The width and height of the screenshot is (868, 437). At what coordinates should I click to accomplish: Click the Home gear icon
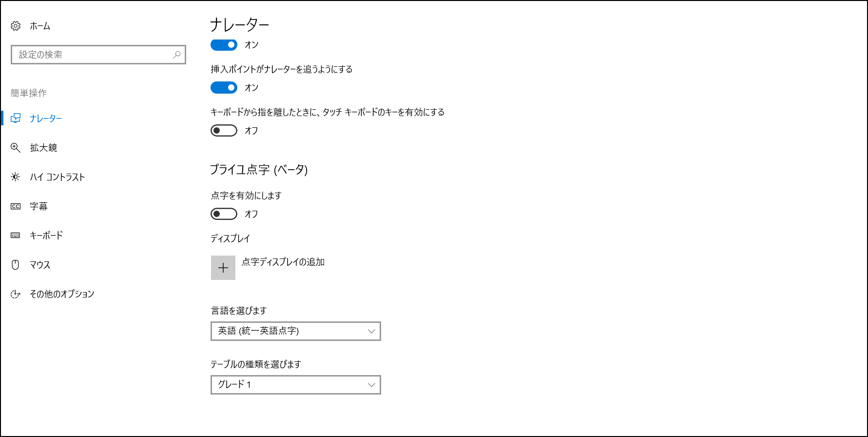click(x=16, y=26)
